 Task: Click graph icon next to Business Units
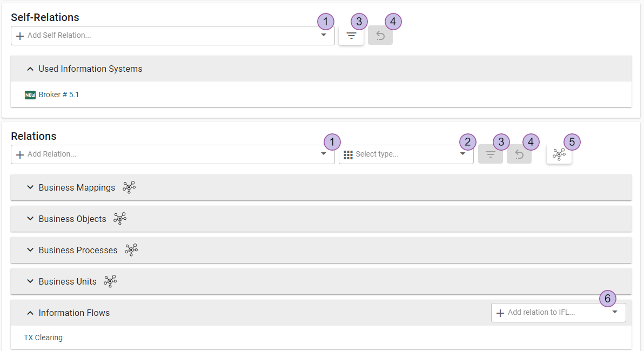coord(110,281)
